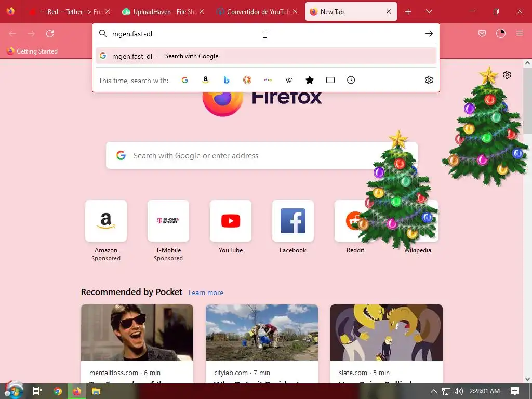Click the address bar containing mgen.fast-dl
The image size is (532, 399).
tap(266, 34)
